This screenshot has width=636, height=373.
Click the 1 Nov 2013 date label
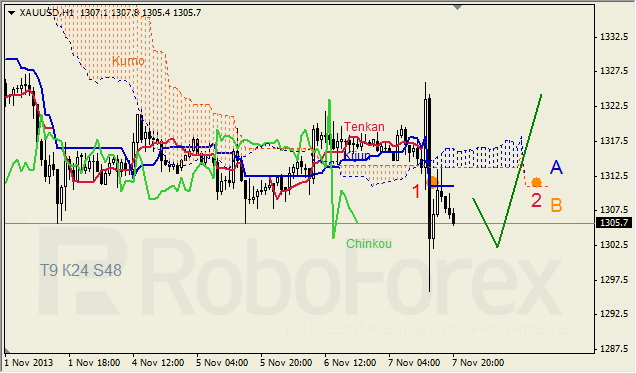click(x=29, y=362)
